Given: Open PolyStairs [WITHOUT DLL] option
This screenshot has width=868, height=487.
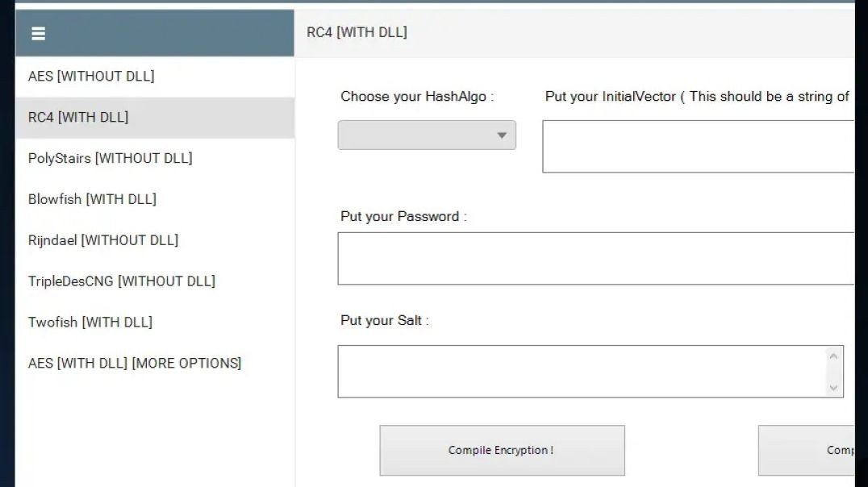Looking at the screenshot, I should tap(110, 159).
